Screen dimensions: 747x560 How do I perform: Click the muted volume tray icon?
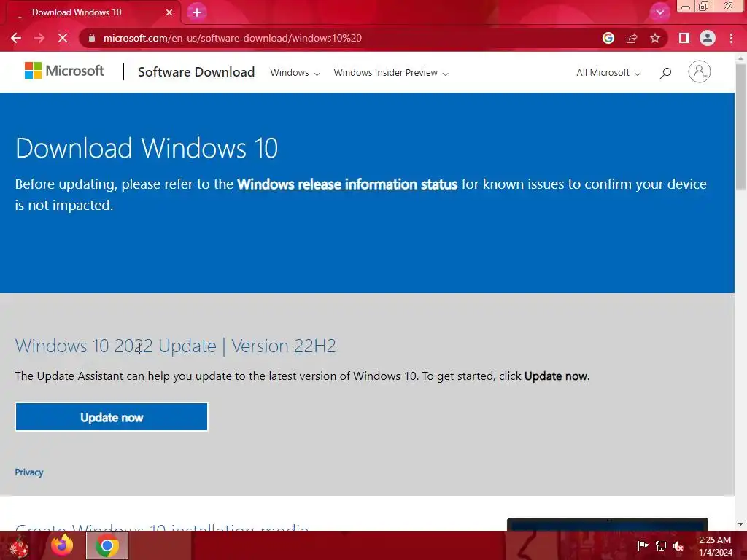pyautogui.click(x=678, y=545)
